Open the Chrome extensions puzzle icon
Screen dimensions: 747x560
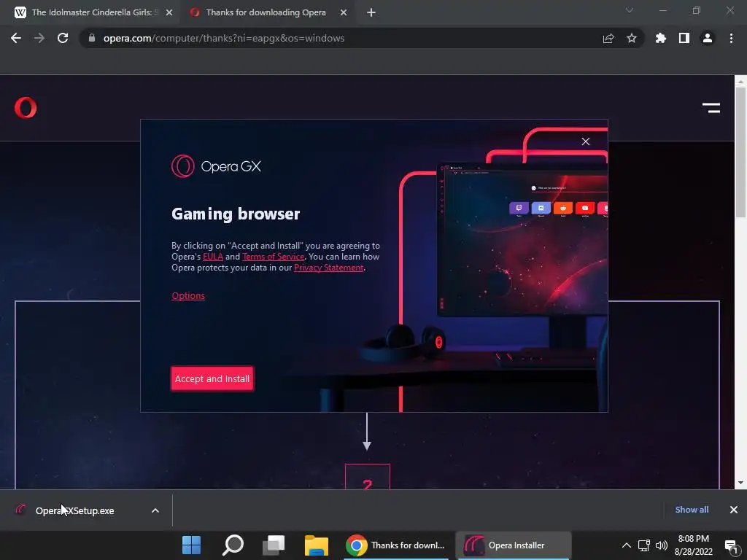(x=660, y=38)
